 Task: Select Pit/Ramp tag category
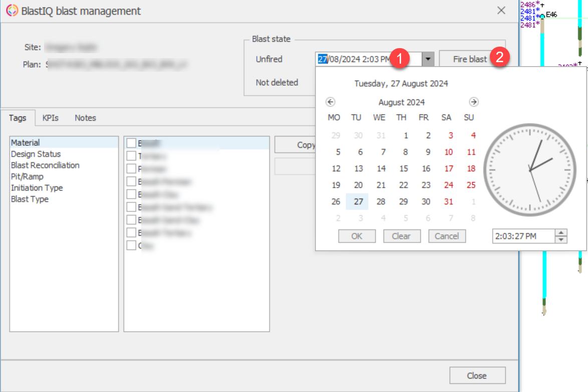coord(64,176)
